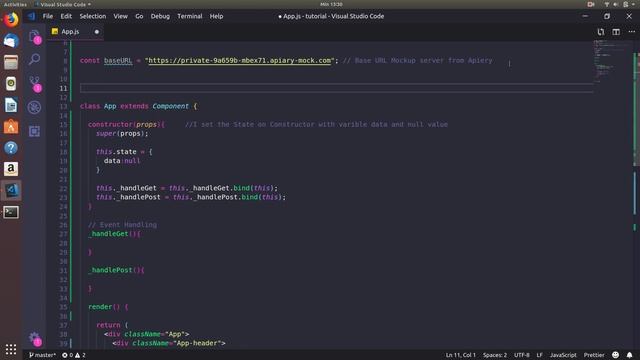Click line number 13 in the gutter
Screen dimensions: 640x360
coord(63,107)
